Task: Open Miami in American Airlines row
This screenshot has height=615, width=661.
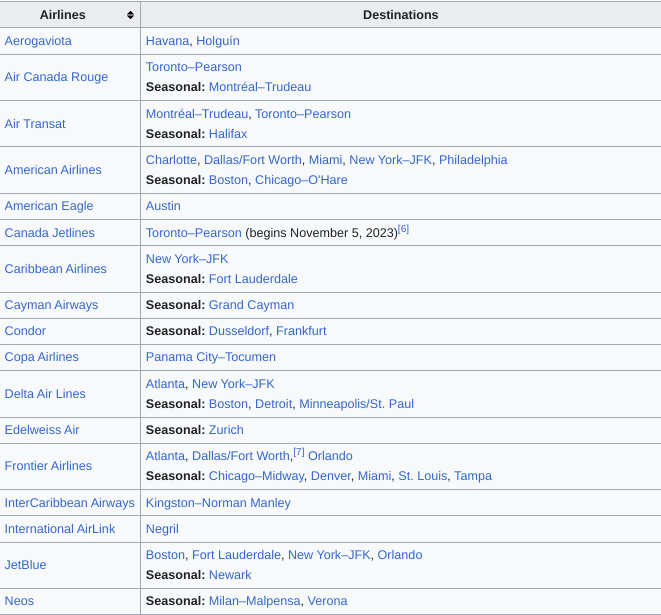Action: point(325,160)
